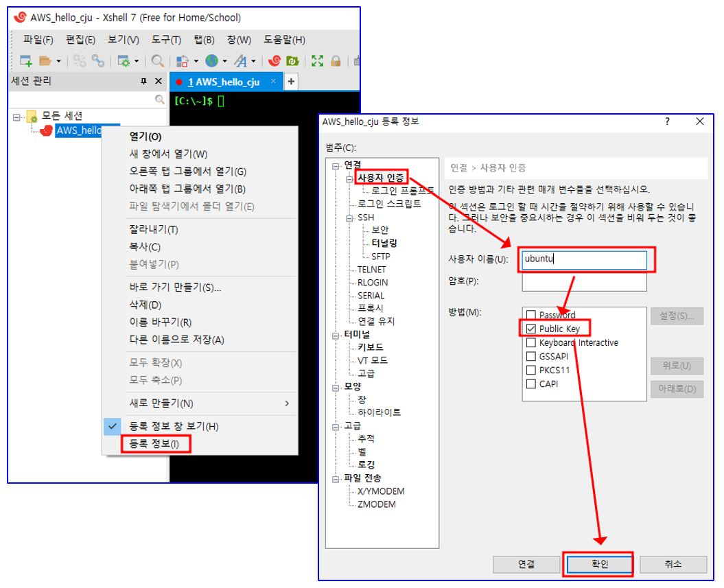This screenshot has width=724, height=588.
Task: Select 터널링 in category tree
Action: 384,243
